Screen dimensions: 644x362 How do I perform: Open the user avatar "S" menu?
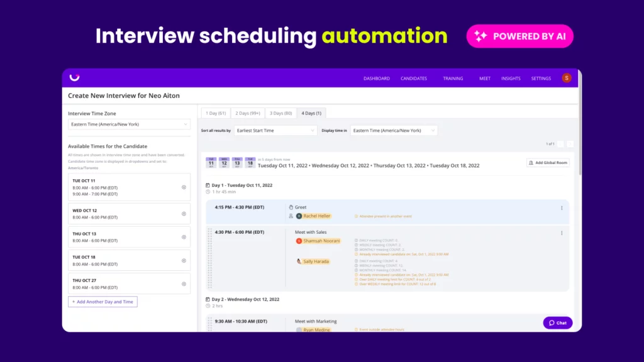[567, 78]
